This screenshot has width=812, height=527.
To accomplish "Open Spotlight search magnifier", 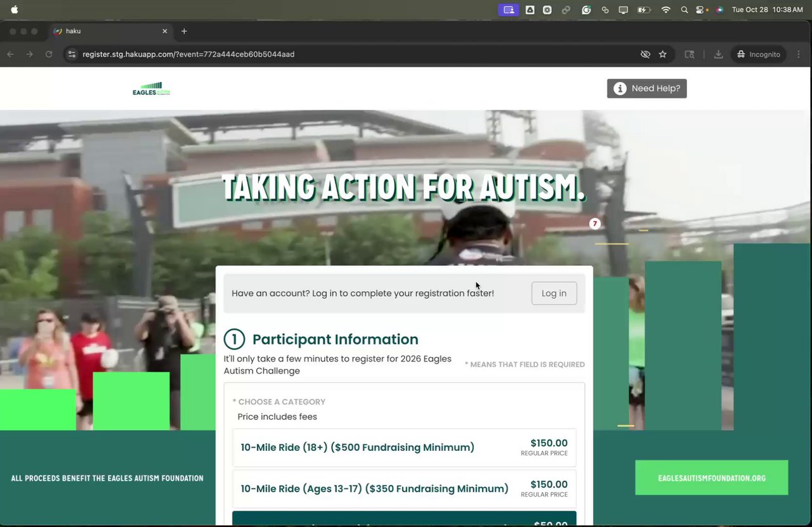I will (684, 10).
